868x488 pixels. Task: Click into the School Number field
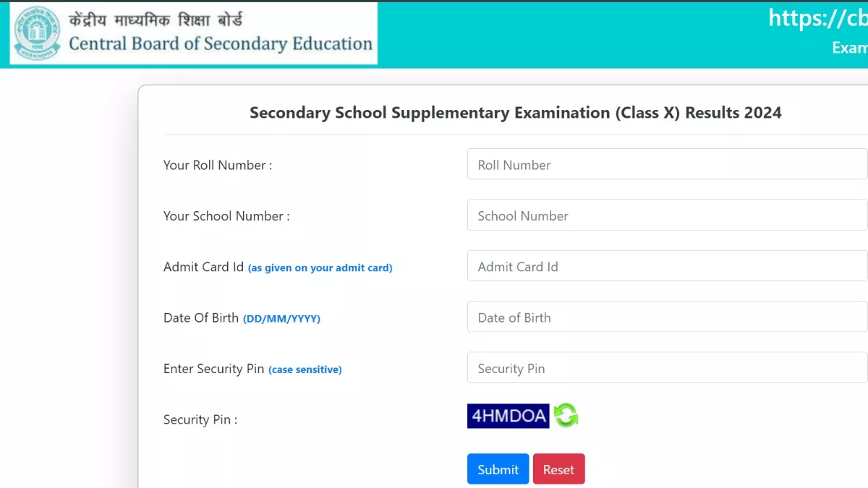pyautogui.click(x=665, y=215)
